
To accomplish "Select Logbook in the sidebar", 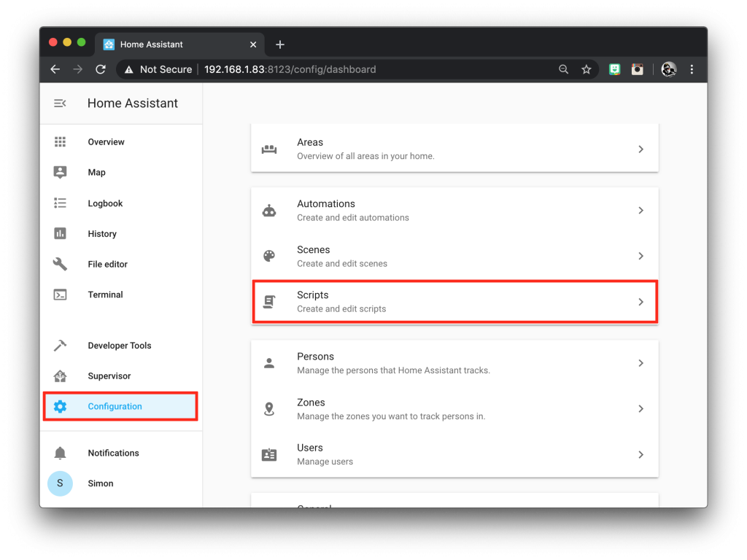I will click(x=121, y=203).
